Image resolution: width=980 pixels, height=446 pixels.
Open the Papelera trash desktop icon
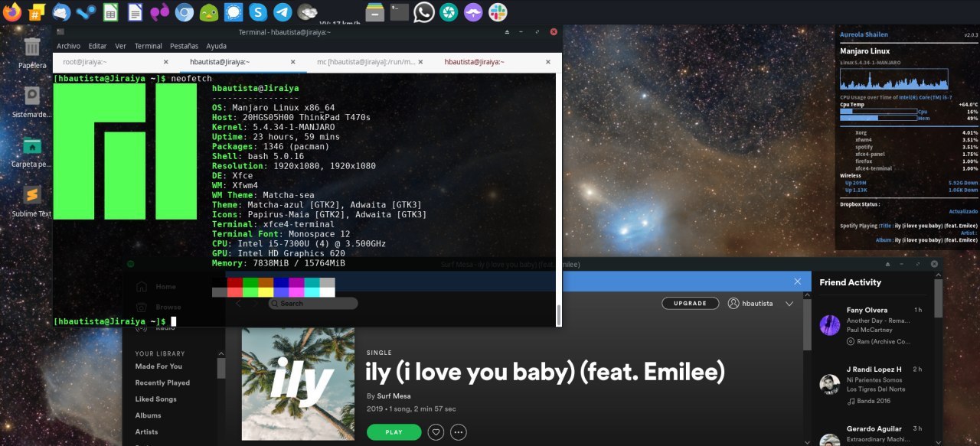(32, 52)
